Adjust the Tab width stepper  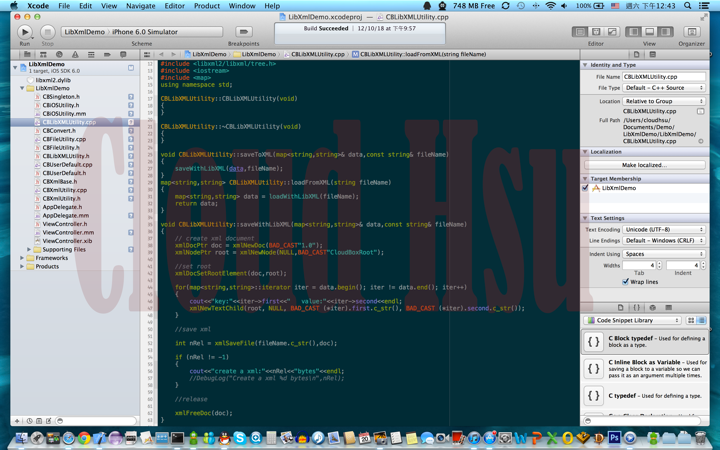coord(659,265)
